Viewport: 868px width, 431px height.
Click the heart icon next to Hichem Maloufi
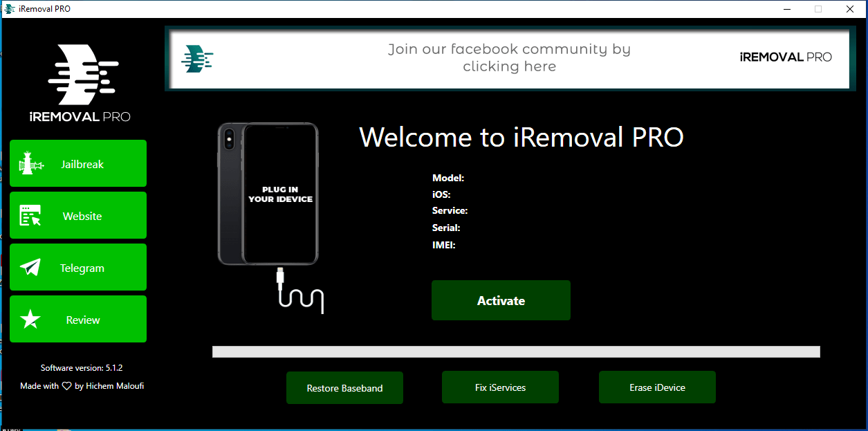(x=66, y=386)
